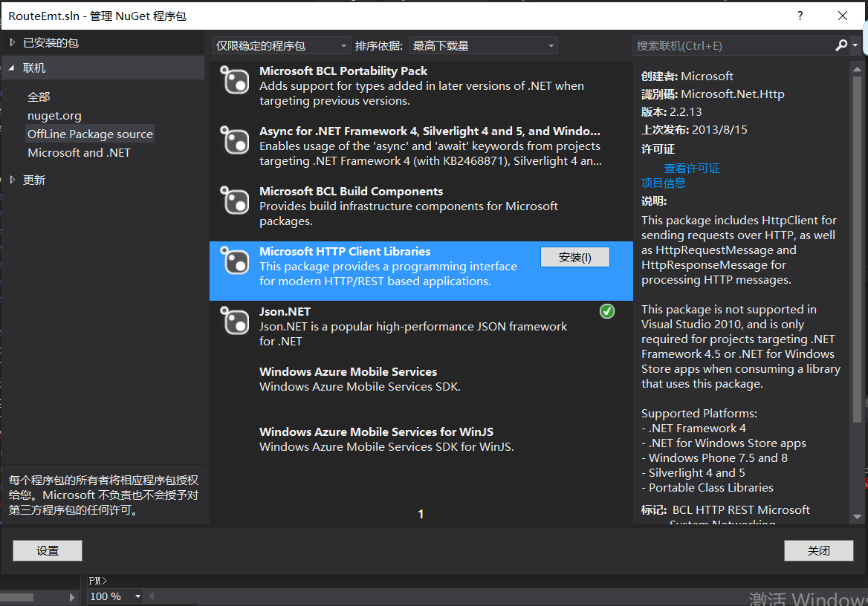Click the 識別碼 Microsoft.Net.Http text
The height and width of the screenshot is (606, 868).
click(x=713, y=94)
